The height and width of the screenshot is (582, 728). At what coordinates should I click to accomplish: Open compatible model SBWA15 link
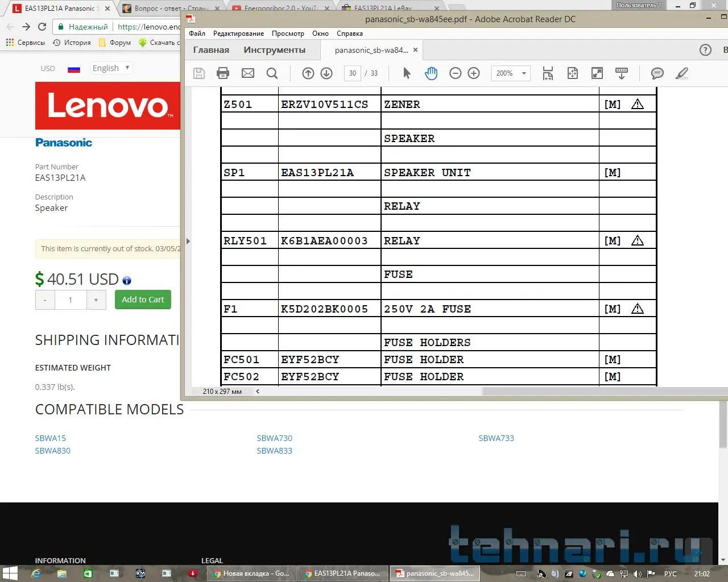coord(51,438)
